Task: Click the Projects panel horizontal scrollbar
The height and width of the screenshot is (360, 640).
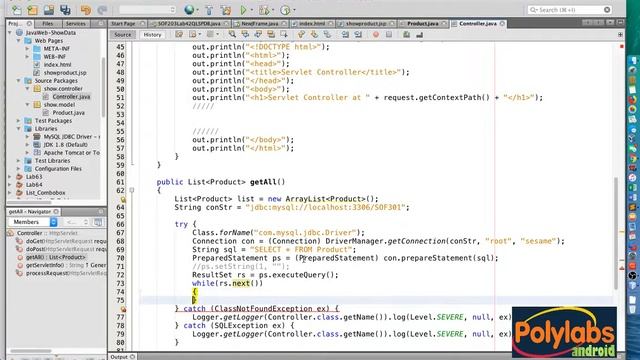Action: [29, 202]
